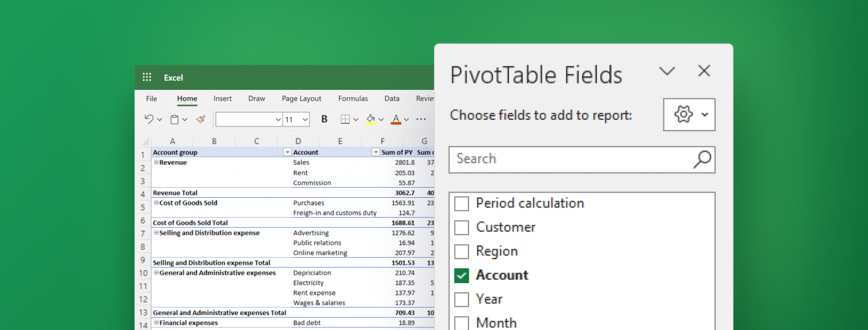Open the Clipboard Paste icon
The height and width of the screenshot is (330, 868).
[x=174, y=119]
